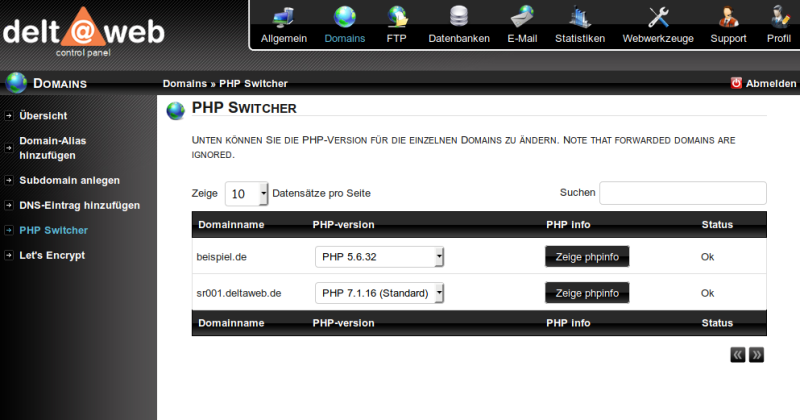Screen dimensions: 800x420
Task: Click the sr001.deltaweb.de domain cell
Action: [x=239, y=293]
